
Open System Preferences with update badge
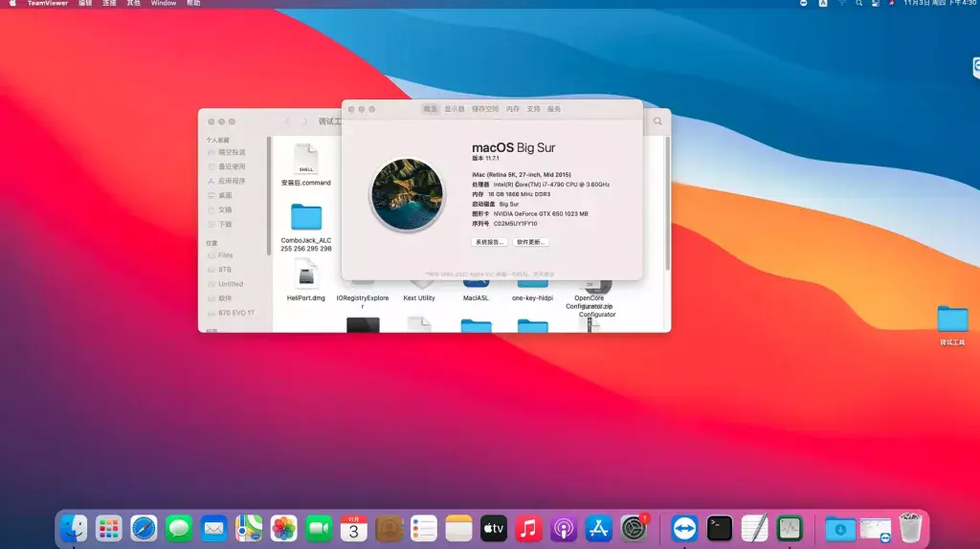tap(634, 528)
